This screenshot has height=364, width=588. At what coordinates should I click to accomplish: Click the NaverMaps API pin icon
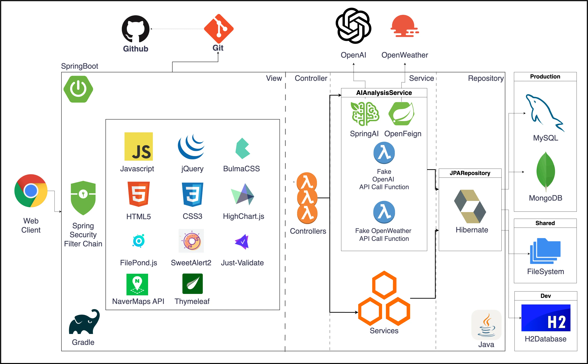(137, 284)
